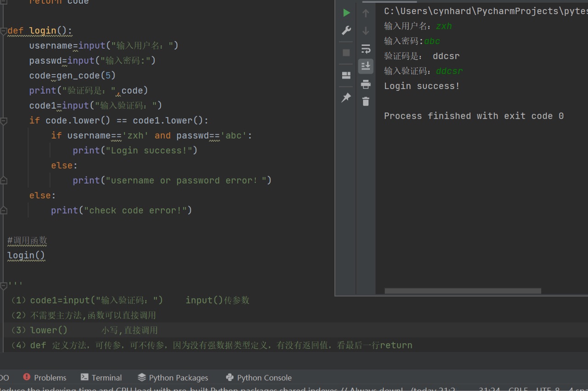Click comment line (2) 不需要主方法
The image size is (588, 391).
[84, 315]
